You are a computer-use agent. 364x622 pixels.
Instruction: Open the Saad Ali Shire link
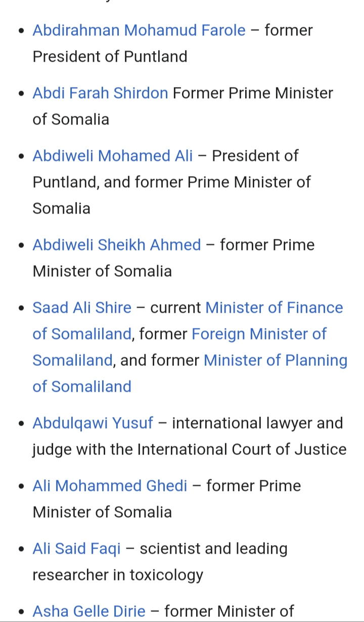82,308
